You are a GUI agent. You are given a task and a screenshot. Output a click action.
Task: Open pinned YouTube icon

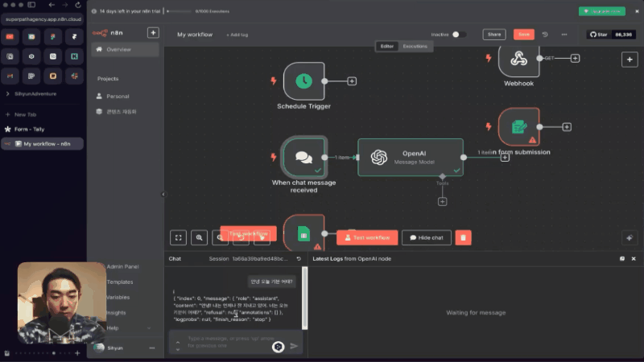(x=10, y=36)
